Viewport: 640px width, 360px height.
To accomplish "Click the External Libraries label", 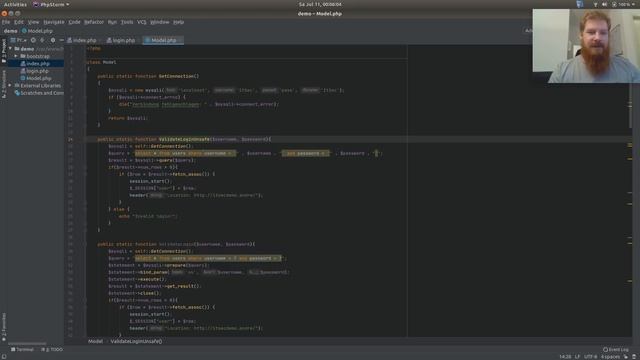I will coord(40,86).
